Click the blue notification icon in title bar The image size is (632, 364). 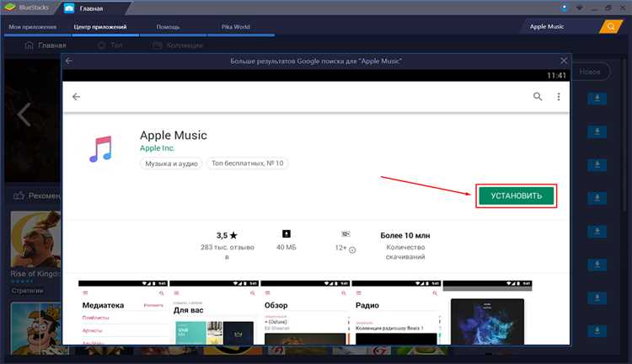564,8
